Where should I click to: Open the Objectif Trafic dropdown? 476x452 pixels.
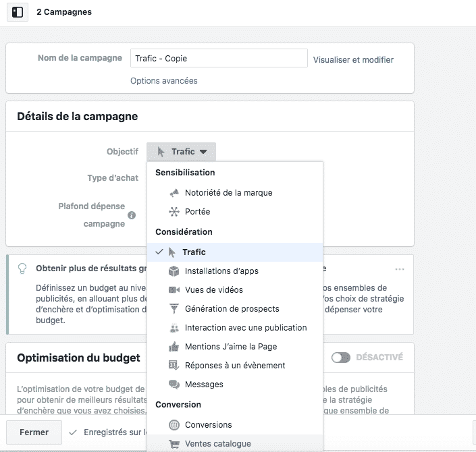tap(181, 152)
